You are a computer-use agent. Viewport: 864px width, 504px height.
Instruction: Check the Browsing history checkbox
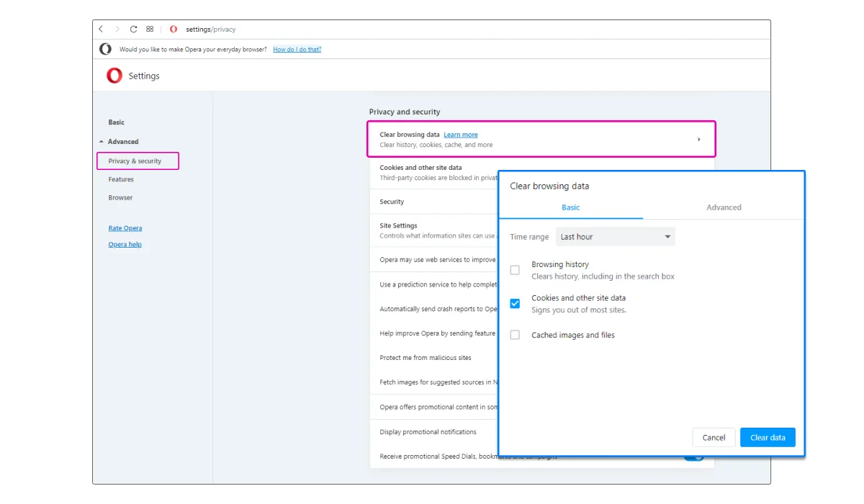515,270
